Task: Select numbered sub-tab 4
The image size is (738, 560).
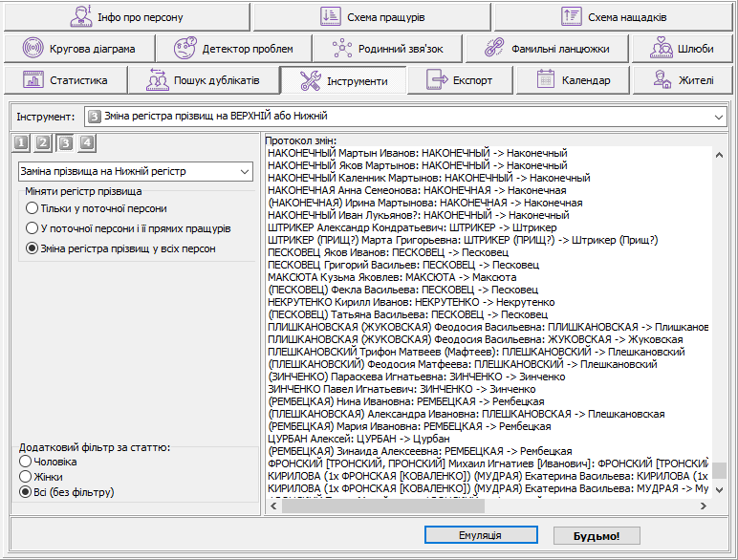Action: (87, 143)
